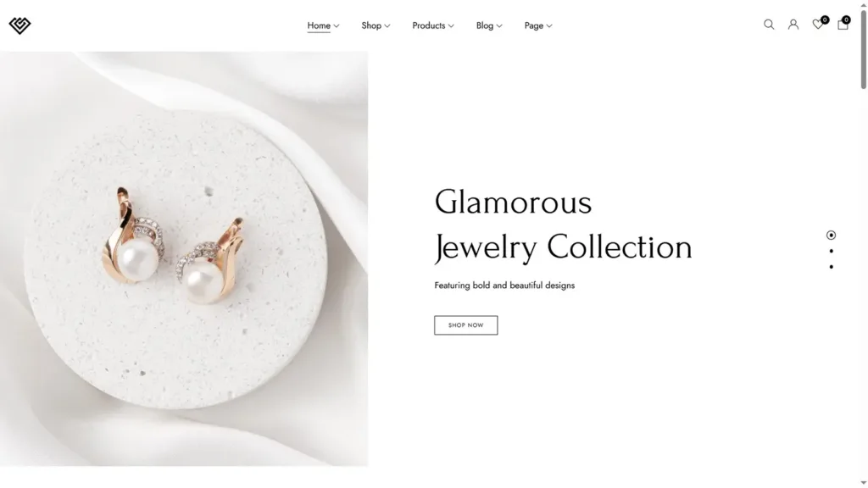Image resolution: width=868 pixels, height=488 pixels.
Task: Click the page vertical scrollbar thumb
Action: click(863, 48)
